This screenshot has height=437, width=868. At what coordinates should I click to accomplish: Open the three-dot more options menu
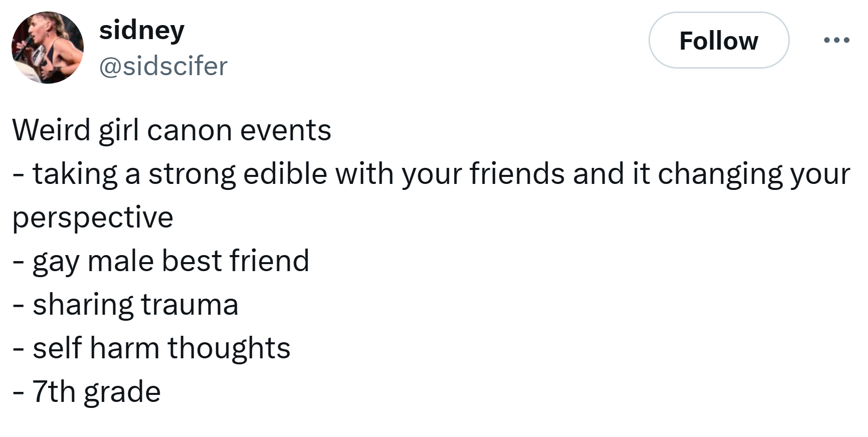pos(836,40)
